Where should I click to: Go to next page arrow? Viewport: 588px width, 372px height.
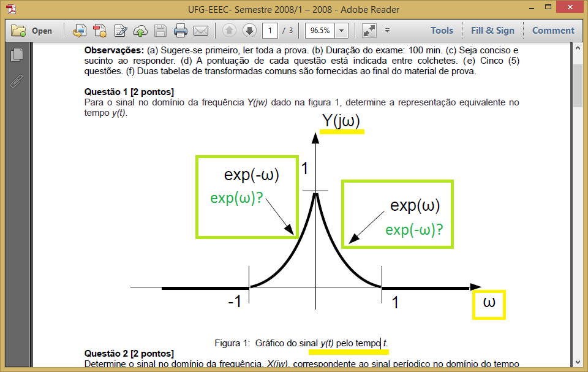249,31
